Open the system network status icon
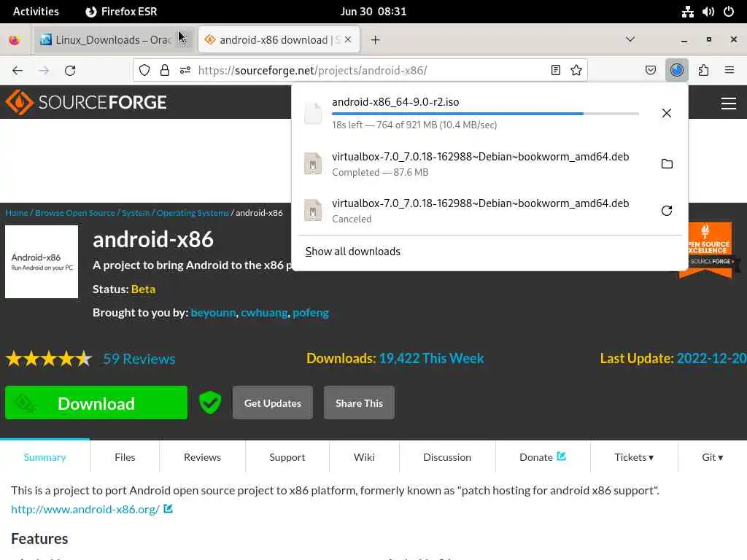Viewport: 747px width, 560px height. [687, 12]
